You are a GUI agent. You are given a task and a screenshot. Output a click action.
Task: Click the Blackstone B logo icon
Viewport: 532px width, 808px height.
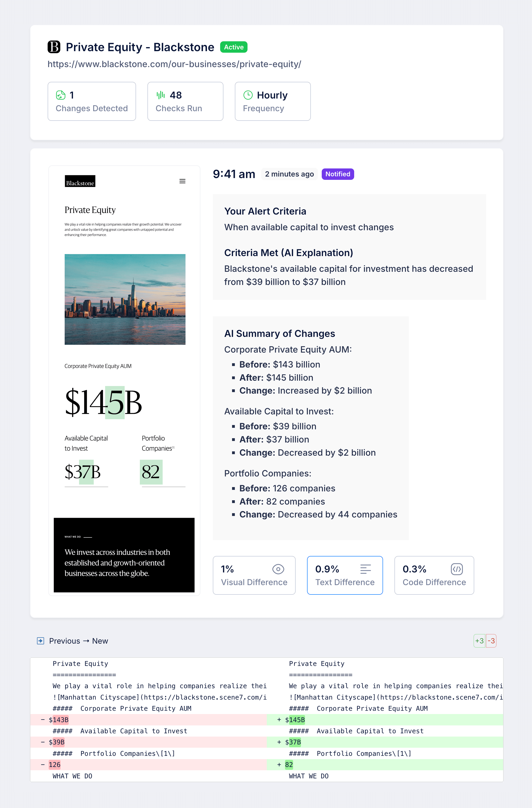click(54, 47)
